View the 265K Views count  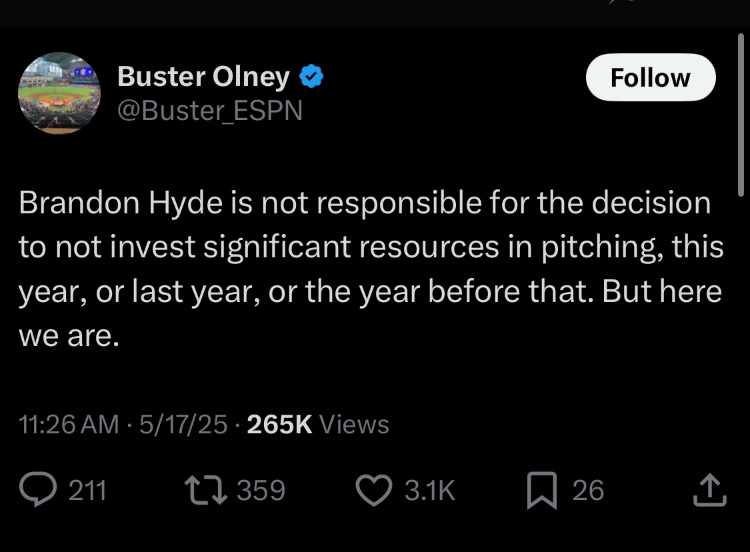(318, 424)
